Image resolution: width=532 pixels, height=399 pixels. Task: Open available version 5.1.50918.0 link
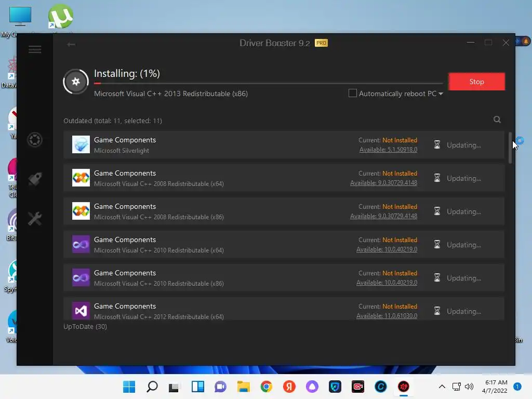coord(388,149)
